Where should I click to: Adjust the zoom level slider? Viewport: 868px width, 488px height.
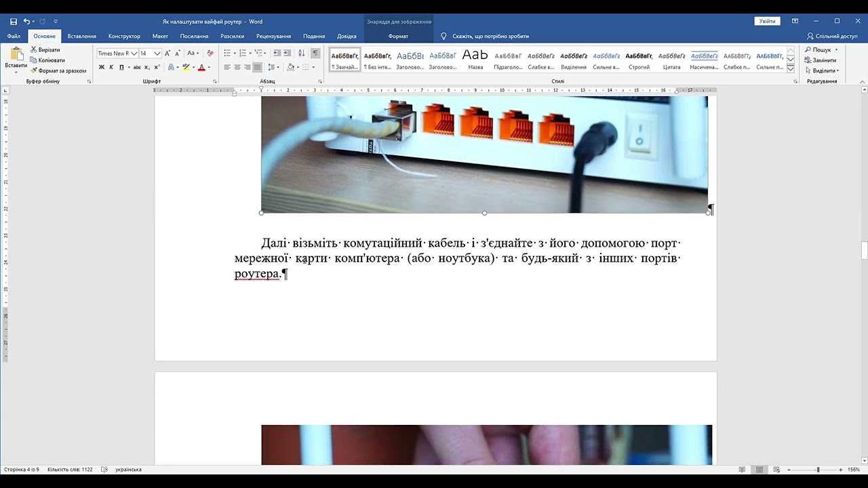coord(818,469)
